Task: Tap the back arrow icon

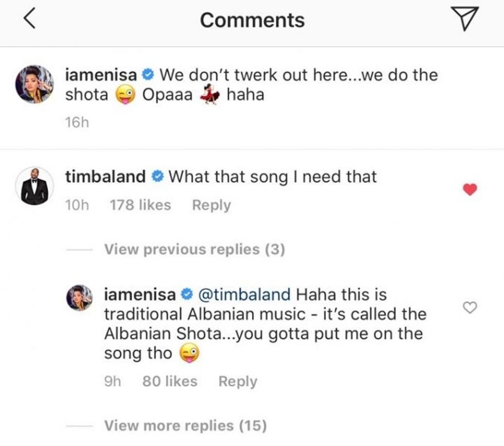Action: point(30,21)
